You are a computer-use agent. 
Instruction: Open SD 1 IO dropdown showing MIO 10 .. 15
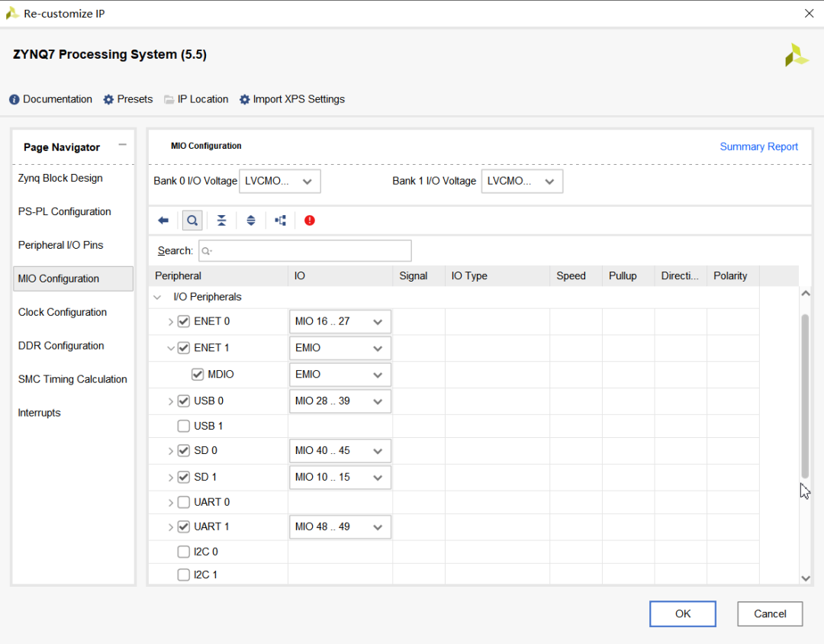point(340,478)
